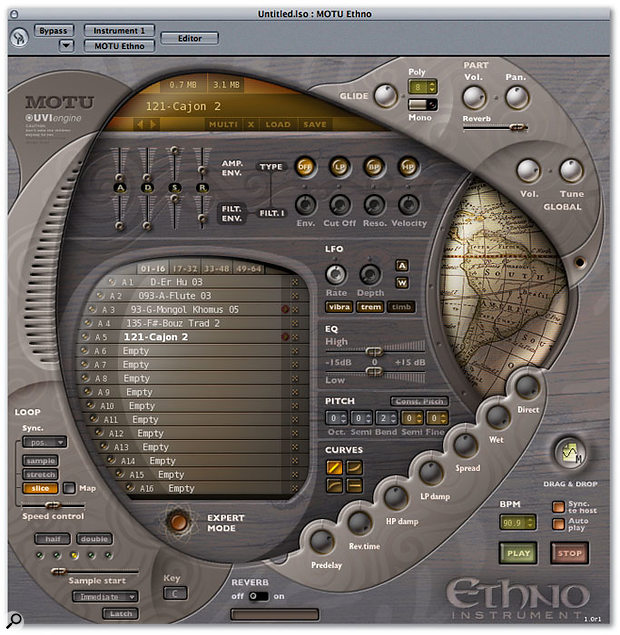This screenshot has height=635, width=620.
Task: Toggle LFO vibra button
Action: click(x=339, y=307)
